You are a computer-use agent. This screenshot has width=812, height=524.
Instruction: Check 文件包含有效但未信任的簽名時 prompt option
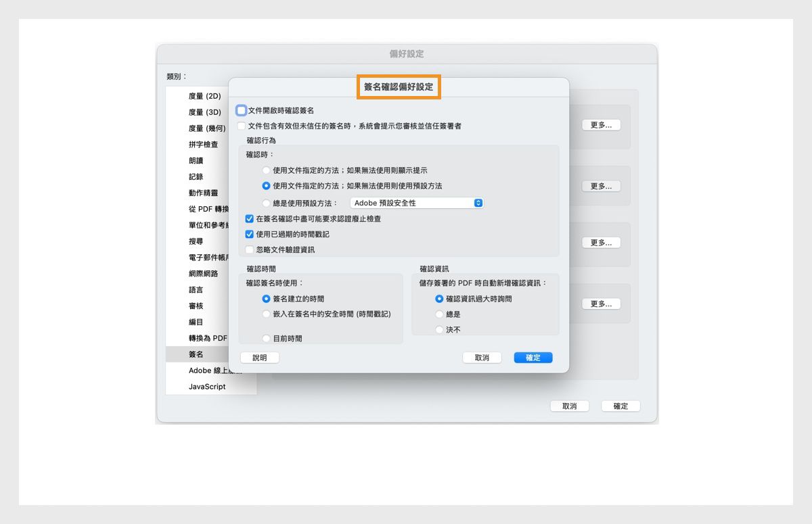coord(241,125)
